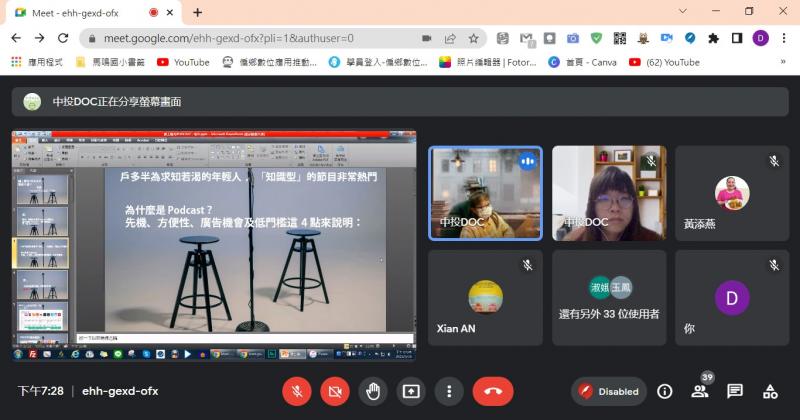The image size is (800, 420).
Task: Click the shared PowerPoint screen presentation
Action: pos(214,245)
